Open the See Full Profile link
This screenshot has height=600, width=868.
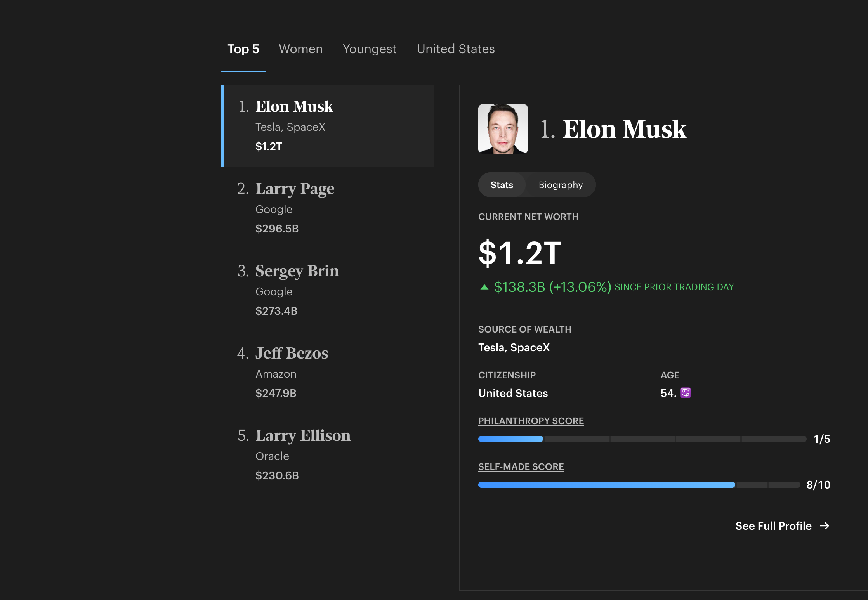coord(782,526)
